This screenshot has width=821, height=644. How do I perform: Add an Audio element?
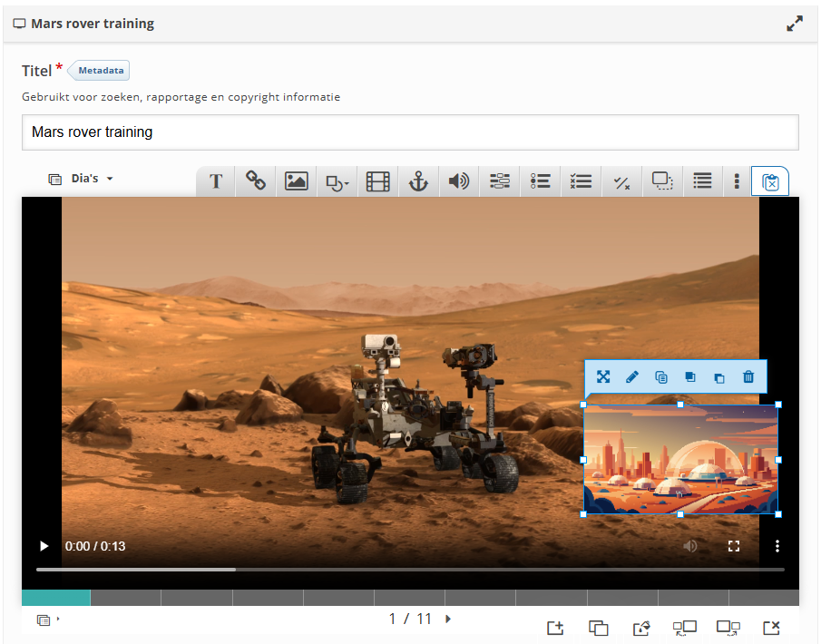(x=459, y=181)
